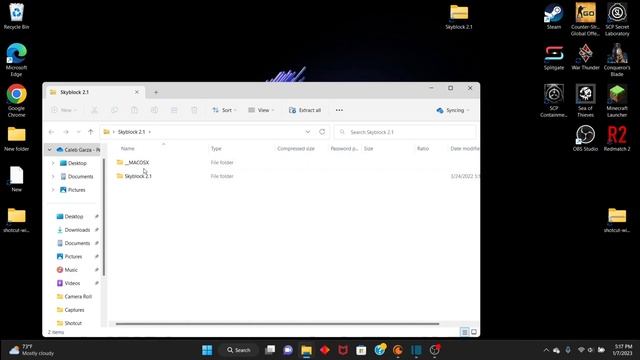Screen dimensions: 640x360
Task: Select the __MACOSX folder row
Action: click(x=294, y=162)
